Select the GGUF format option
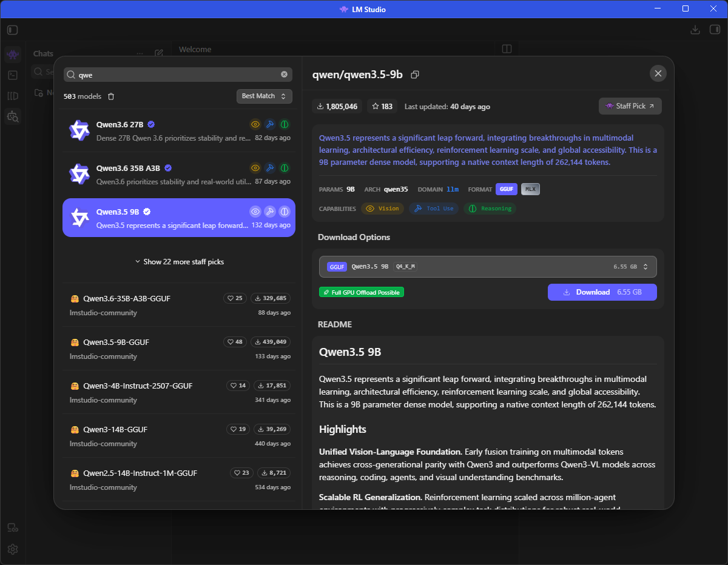The width and height of the screenshot is (728, 565). pos(507,189)
